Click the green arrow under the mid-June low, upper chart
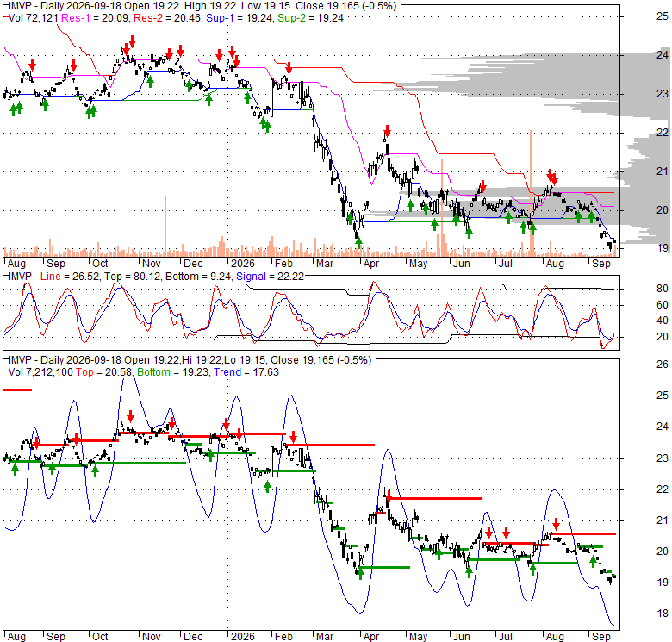Screen dimensions: 672x642 click(469, 233)
